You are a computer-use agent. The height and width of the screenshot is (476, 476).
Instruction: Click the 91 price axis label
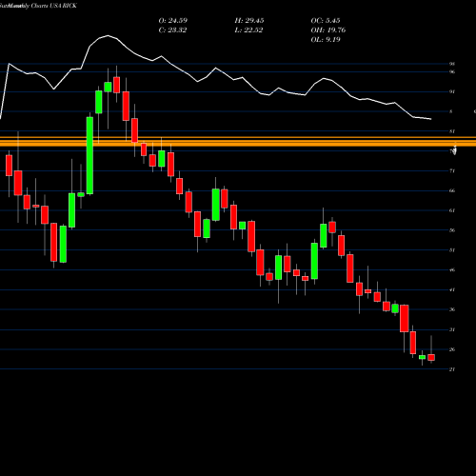coord(452,91)
